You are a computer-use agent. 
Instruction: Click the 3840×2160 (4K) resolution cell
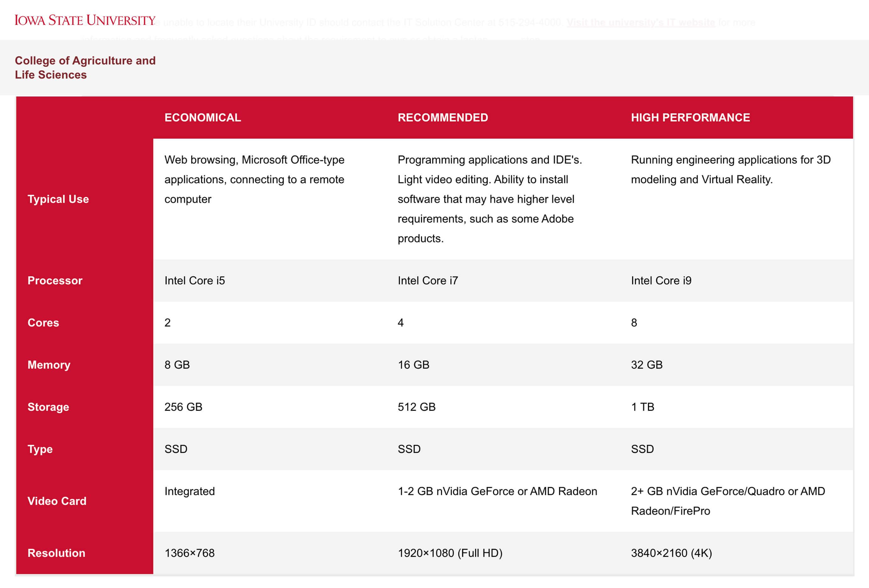671,553
